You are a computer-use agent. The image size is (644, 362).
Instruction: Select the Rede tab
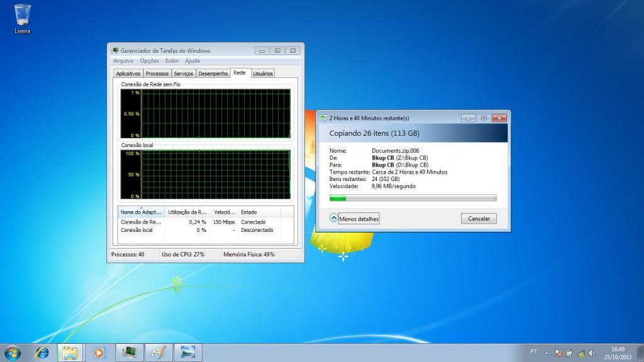coord(240,73)
